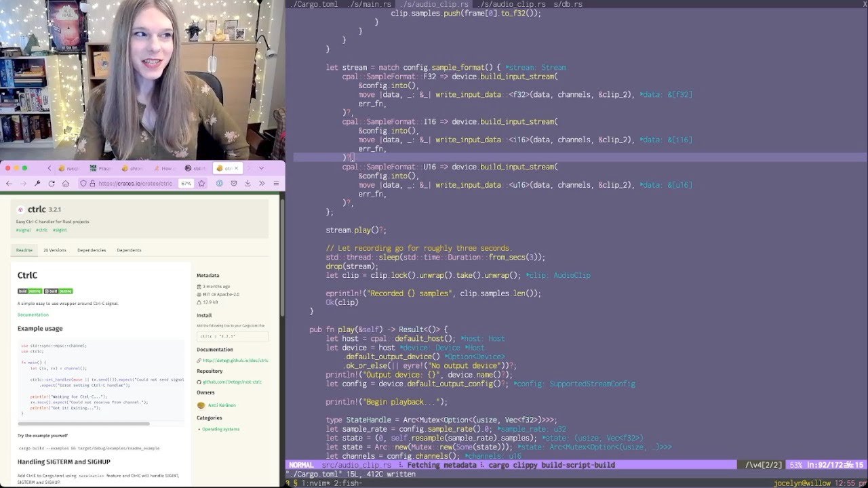This screenshot has height=488, width=868.
Task: Open the 1Password extension icon
Action: [x=220, y=183]
